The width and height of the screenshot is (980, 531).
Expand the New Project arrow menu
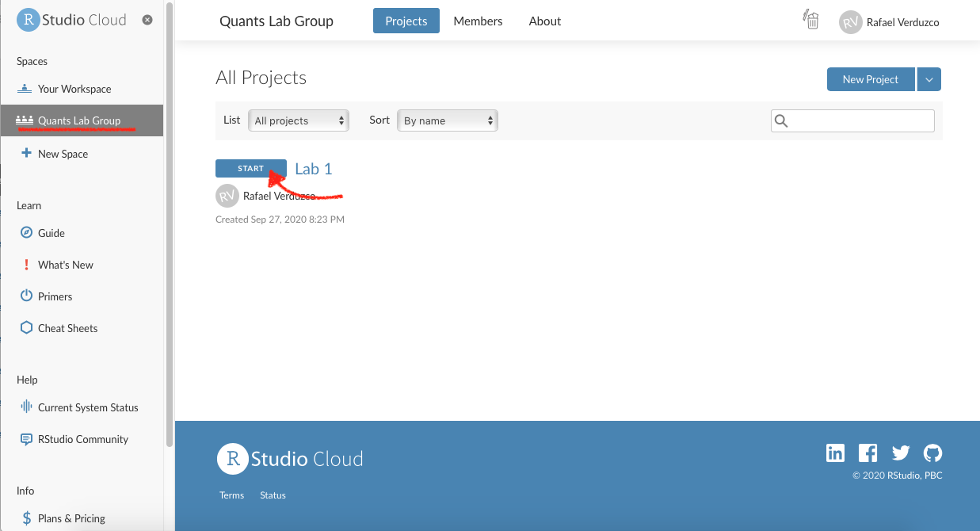pos(929,79)
